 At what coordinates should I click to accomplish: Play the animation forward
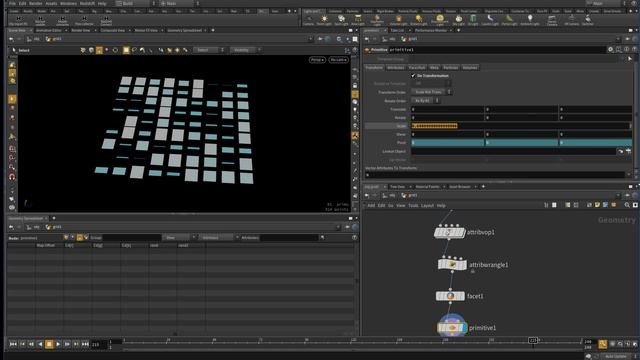tap(58, 344)
